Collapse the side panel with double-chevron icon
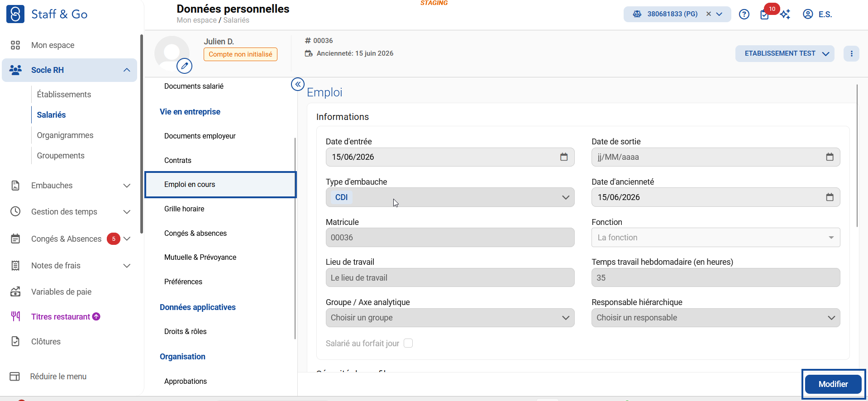This screenshot has height=401, width=868. pos(298,84)
